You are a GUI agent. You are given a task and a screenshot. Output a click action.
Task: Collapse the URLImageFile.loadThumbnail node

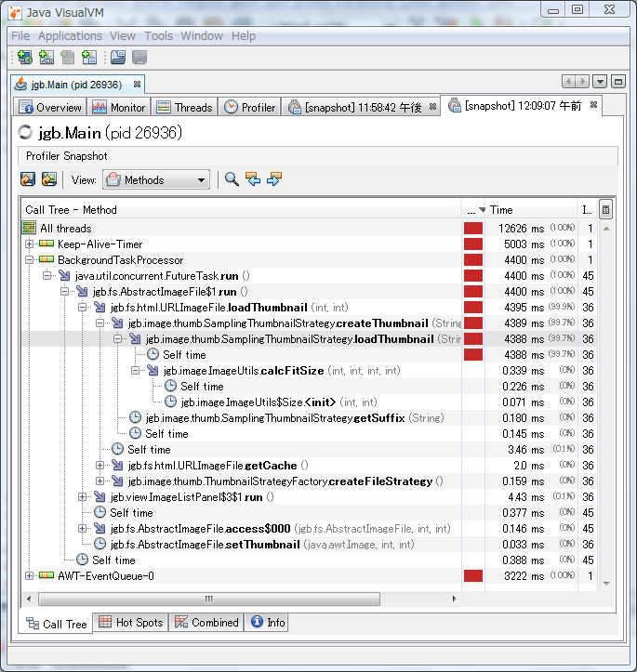[82, 308]
